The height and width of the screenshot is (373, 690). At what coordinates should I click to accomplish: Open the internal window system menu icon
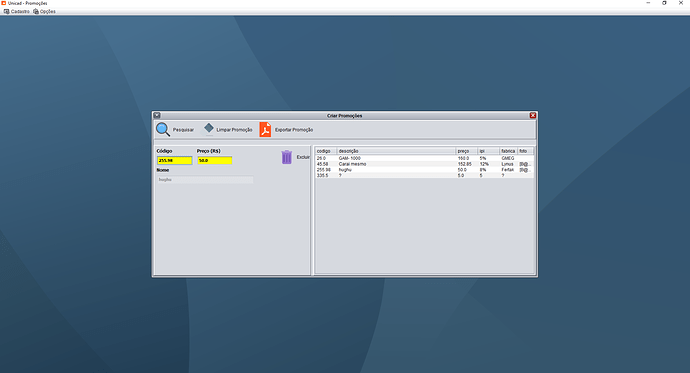pyautogui.click(x=157, y=115)
